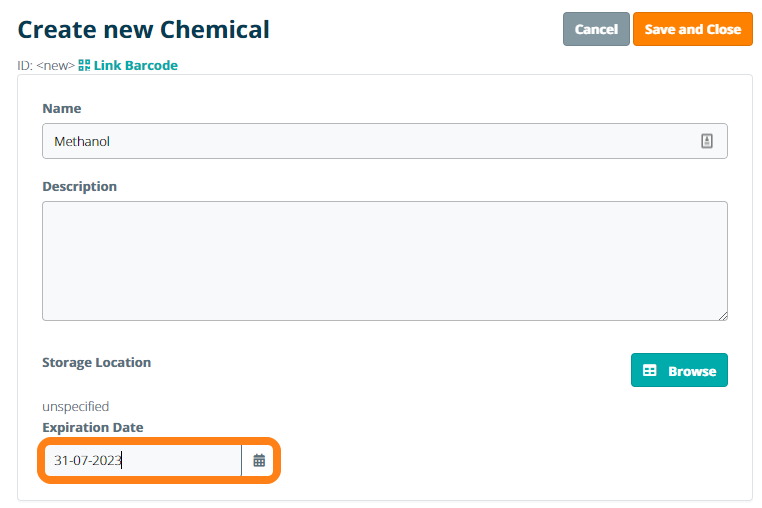Open the Link Barcode link

pyautogui.click(x=135, y=66)
